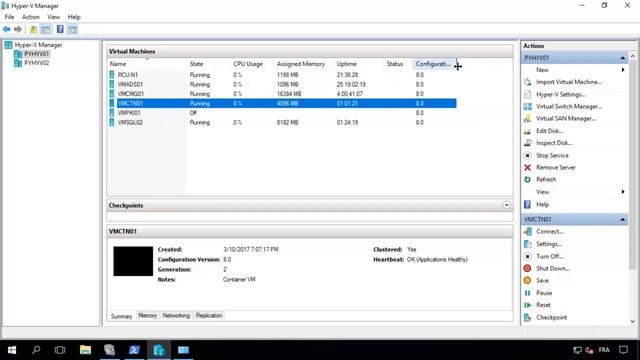Create a Checkpoint for VMCTN01
This screenshot has height=360, width=640.
click(551, 318)
